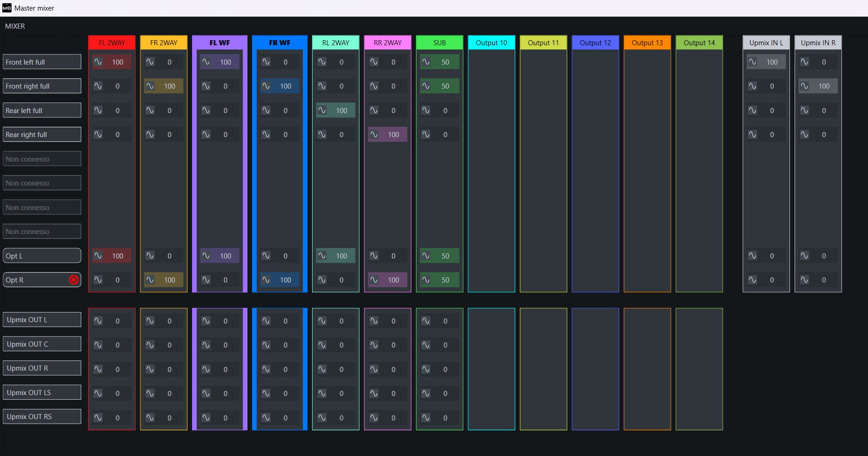868x456 pixels.
Task: Click the Front right full input label
Action: point(42,86)
